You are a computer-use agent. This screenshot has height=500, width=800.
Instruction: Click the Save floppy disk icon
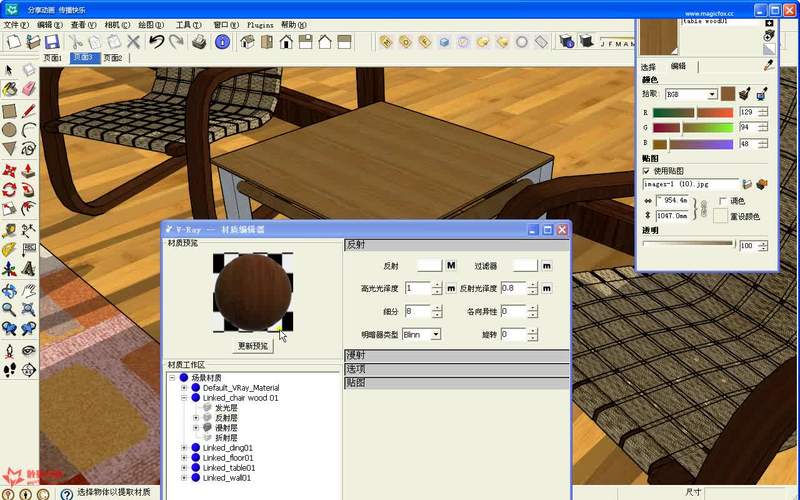51,42
